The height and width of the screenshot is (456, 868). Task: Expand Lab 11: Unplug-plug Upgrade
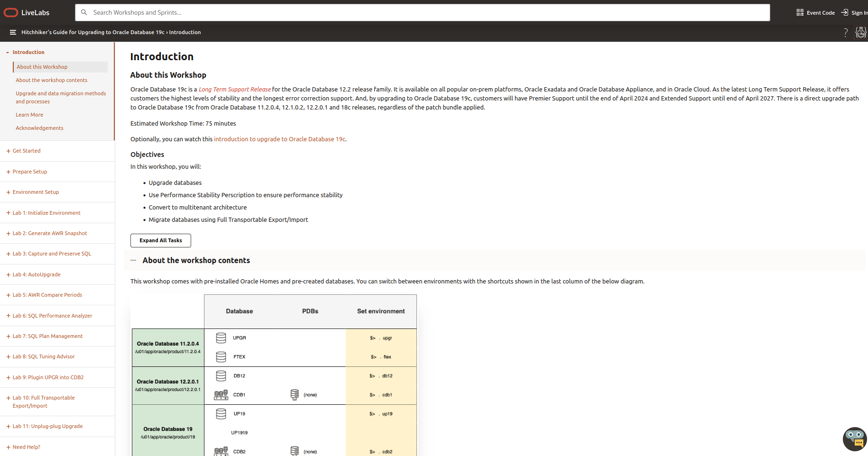coord(9,427)
